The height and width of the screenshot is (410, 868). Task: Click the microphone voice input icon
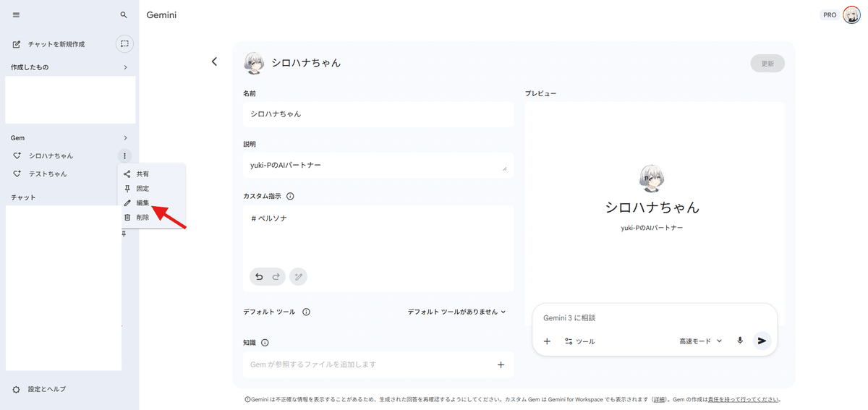pyautogui.click(x=740, y=341)
